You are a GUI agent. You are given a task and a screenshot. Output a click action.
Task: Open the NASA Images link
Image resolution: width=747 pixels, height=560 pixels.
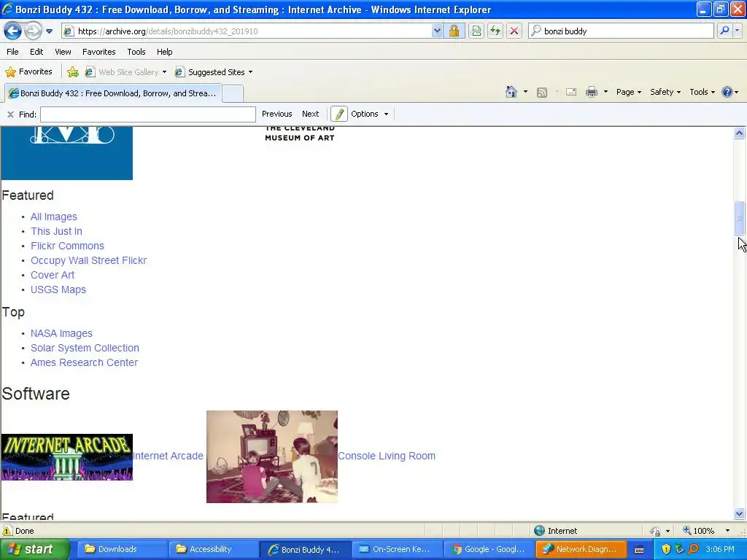[61, 333]
